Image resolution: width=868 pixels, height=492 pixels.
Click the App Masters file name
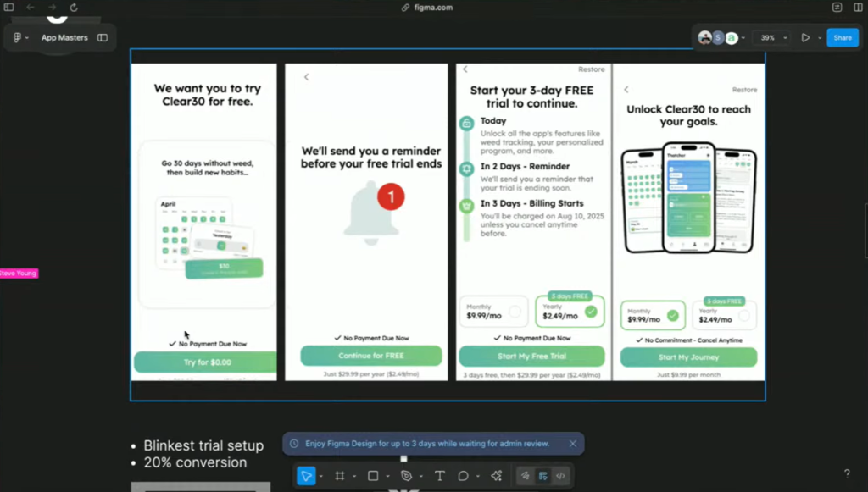point(65,37)
